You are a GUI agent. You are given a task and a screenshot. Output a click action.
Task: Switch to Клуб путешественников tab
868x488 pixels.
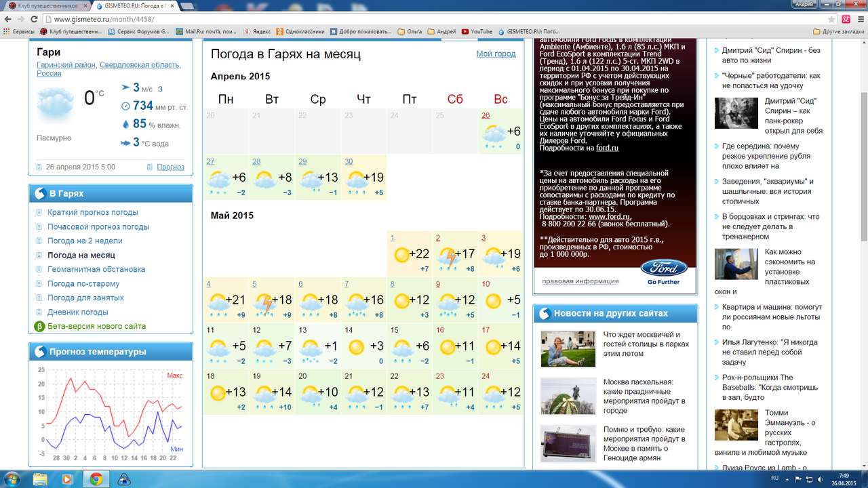pyautogui.click(x=45, y=5)
